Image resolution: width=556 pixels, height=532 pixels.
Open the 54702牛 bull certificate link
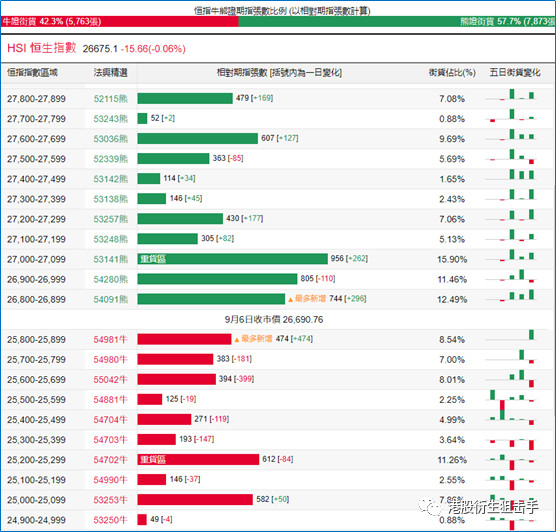(x=110, y=460)
